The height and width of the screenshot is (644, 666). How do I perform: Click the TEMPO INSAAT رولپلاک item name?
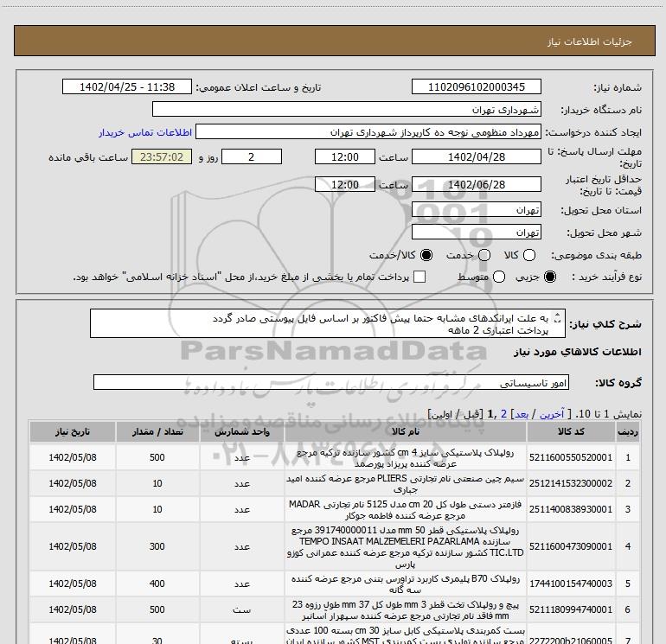pyautogui.click(x=405, y=547)
